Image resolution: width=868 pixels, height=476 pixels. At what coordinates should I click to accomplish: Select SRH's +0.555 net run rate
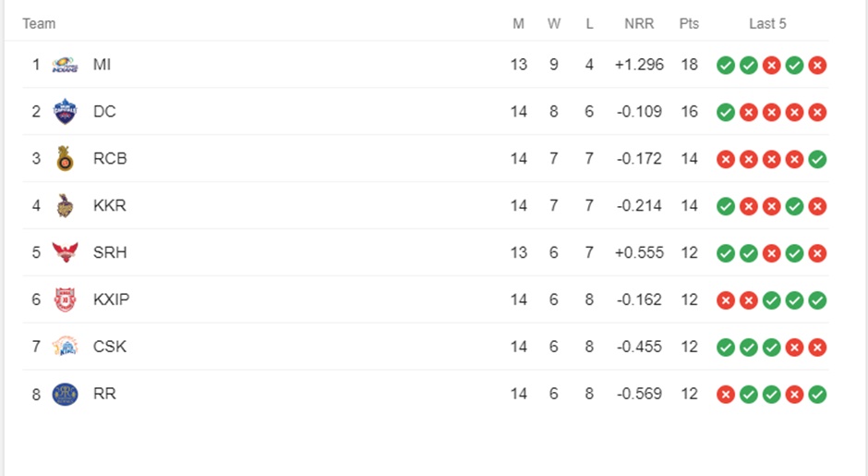(x=639, y=252)
